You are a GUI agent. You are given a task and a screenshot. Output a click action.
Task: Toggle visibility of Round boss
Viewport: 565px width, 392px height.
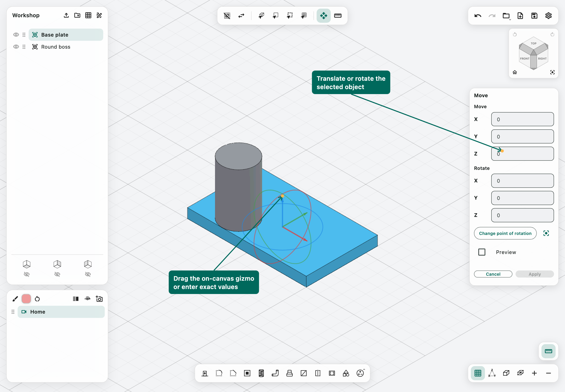(16, 47)
